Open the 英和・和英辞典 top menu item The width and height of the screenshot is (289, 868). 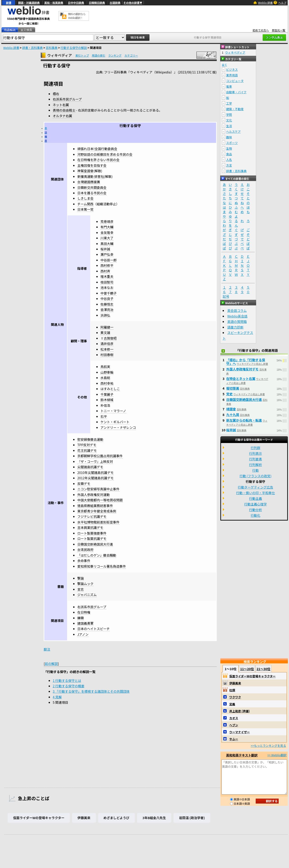point(54,3)
